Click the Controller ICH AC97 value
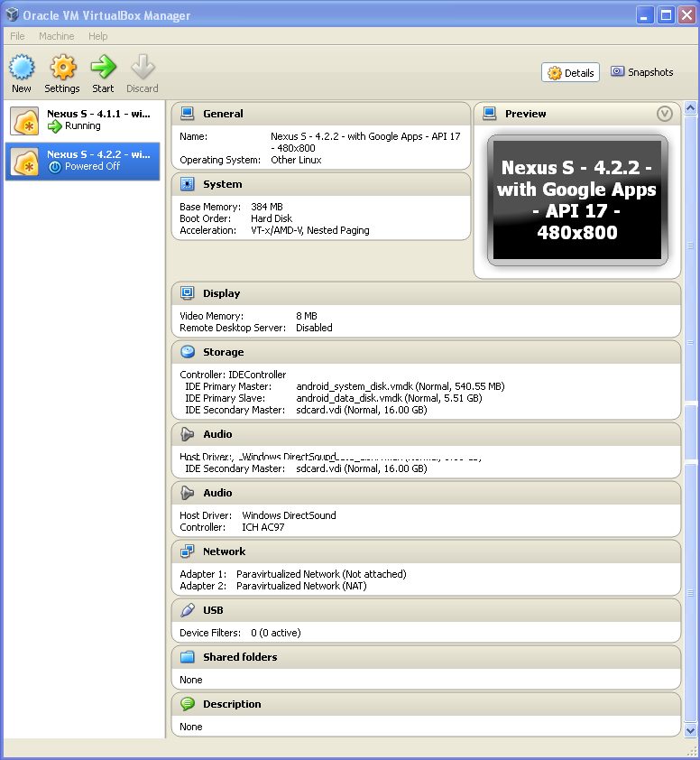The image size is (700, 760). point(263,527)
